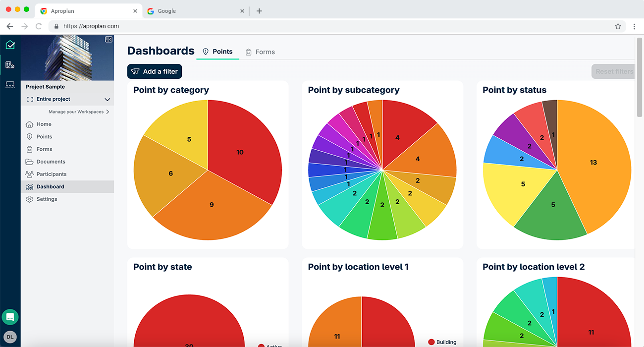644x347 pixels.
Task: Click the DL user avatar
Action: click(10, 337)
